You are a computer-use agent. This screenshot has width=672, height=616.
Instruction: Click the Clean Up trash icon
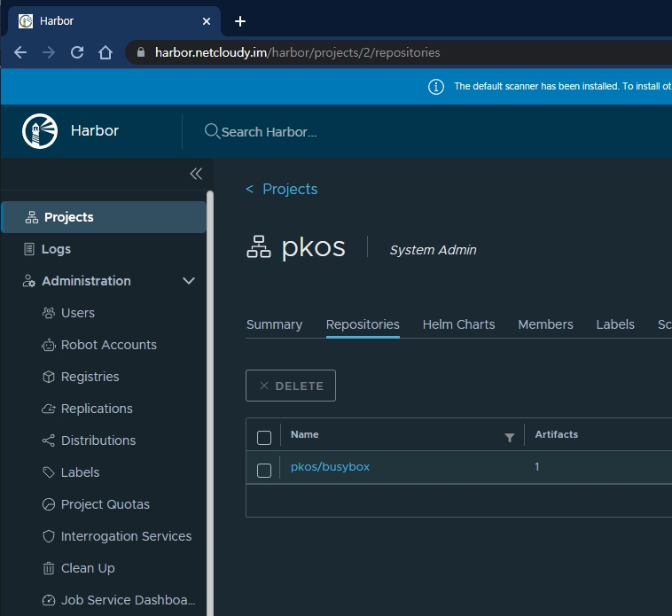[49, 568]
